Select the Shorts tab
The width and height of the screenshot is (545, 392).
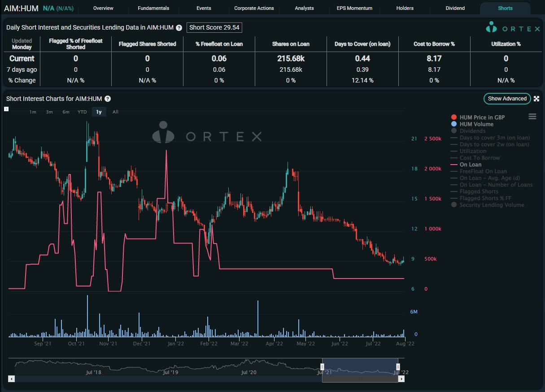(x=505, y=8)
